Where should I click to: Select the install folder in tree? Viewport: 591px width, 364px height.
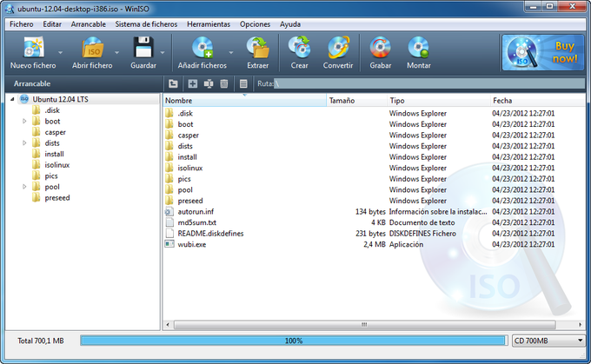coord(54,154)
